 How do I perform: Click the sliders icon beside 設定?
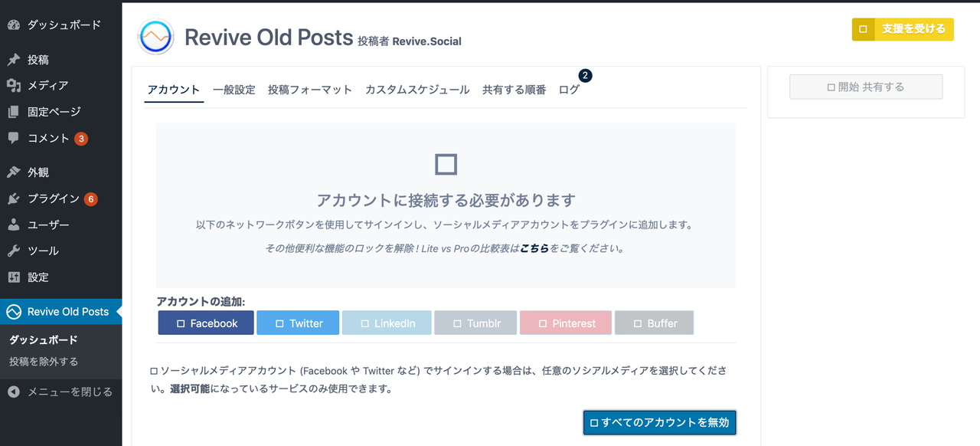tap(13, 277)
